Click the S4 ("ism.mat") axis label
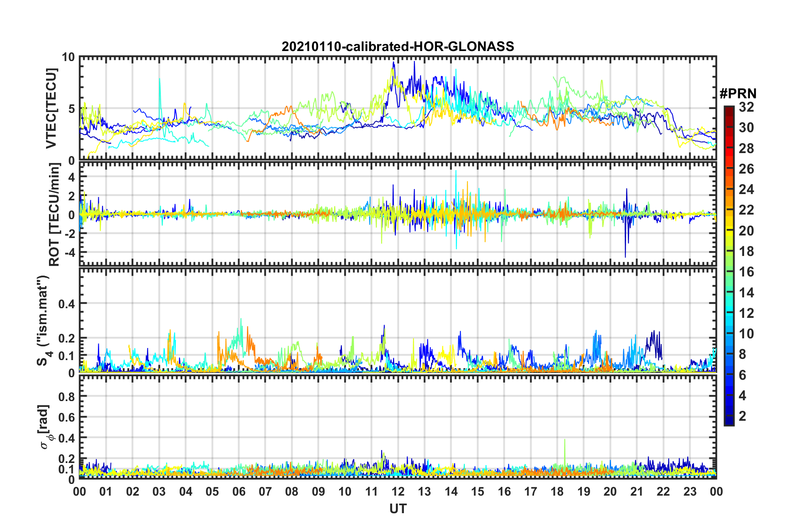Viewport: 796px width, 532px height. click(x=44, y=320)
